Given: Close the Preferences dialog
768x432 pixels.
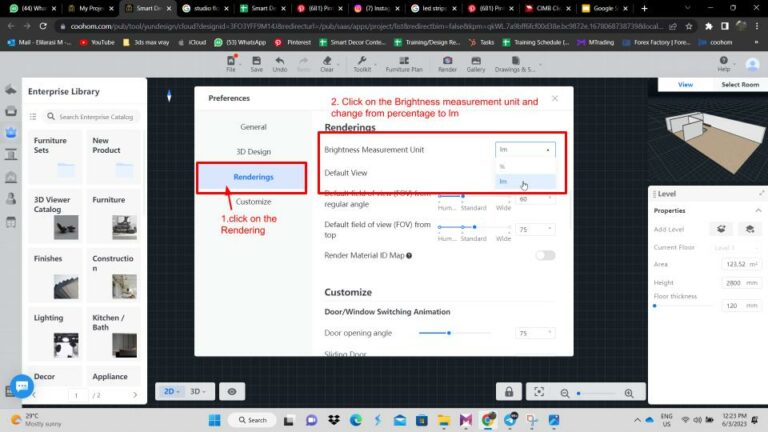Looking at the screenshot, I should [554, 98].
